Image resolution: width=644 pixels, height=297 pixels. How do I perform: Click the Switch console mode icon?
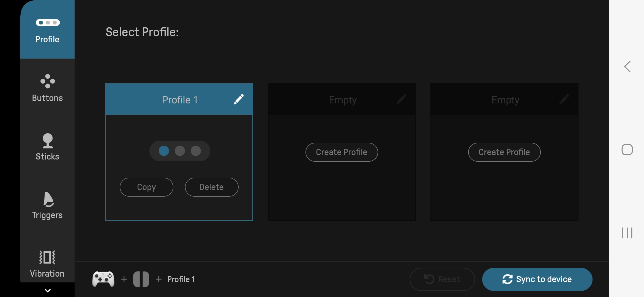coord(141,279)
